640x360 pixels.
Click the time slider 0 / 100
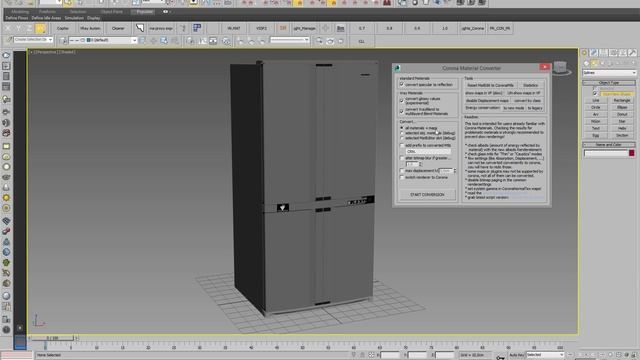(52, 338)
